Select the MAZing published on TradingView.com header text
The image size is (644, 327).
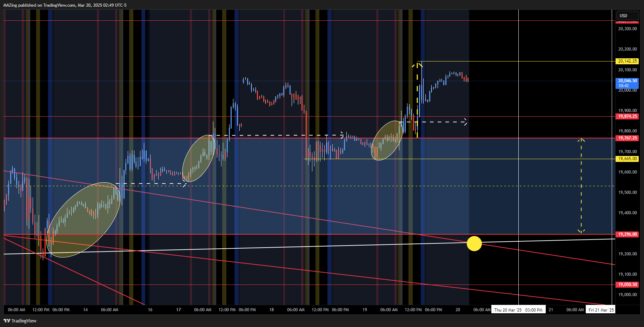[65, 5]
